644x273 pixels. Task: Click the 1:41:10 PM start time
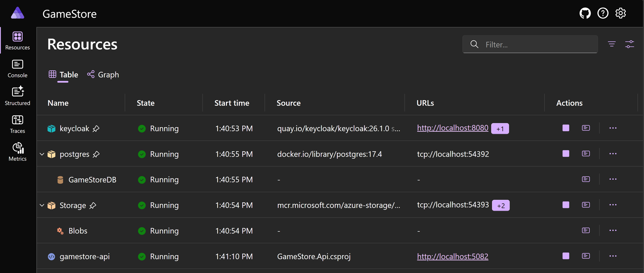pyautogui.click(x=234, y=256)
